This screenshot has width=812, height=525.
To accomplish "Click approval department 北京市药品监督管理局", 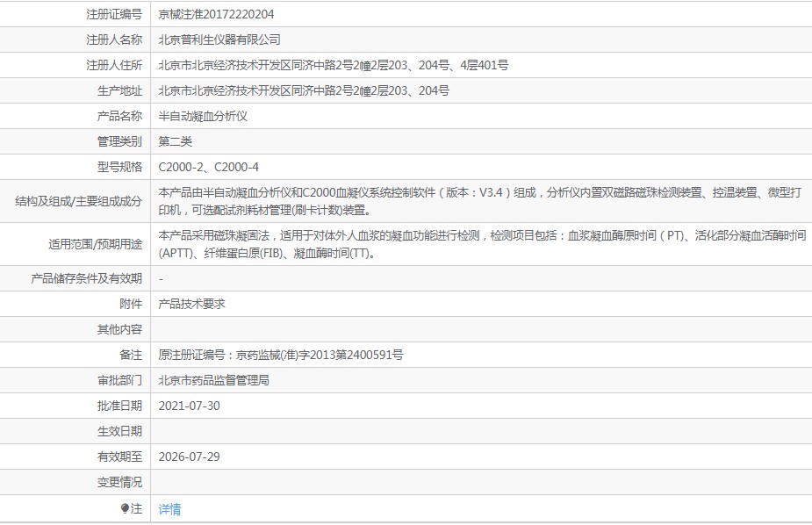I will [x=213, y=380].
